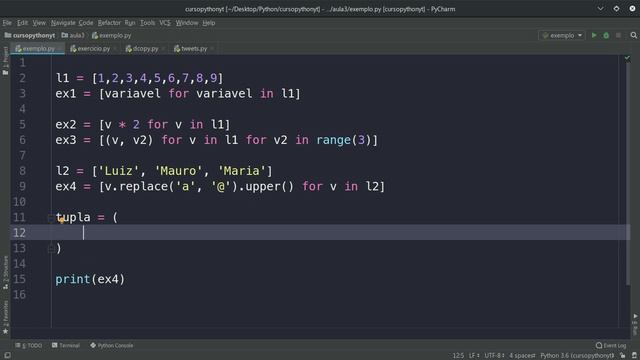Close the dcopy.py tab

click(x=163, y=49)
